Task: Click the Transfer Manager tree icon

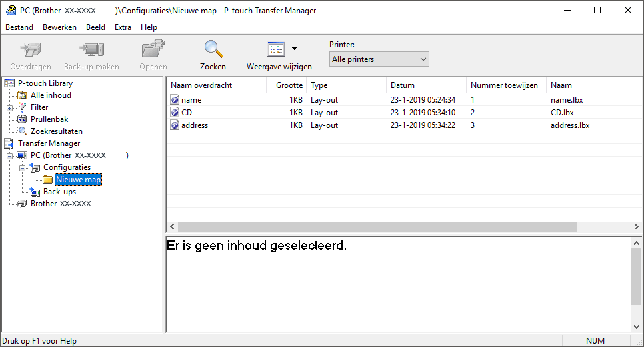Action: pos(9,143)
